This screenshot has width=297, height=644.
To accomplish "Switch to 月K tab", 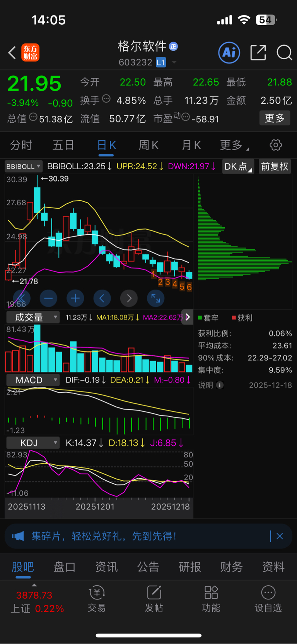I will coord(191,145).
